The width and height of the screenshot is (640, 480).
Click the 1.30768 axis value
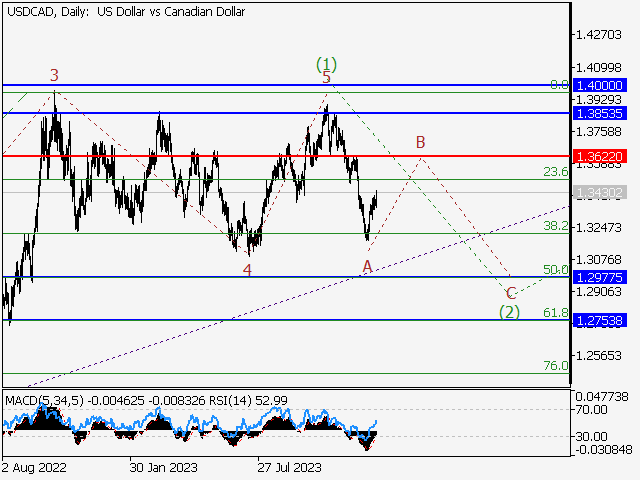coord(599,259)
